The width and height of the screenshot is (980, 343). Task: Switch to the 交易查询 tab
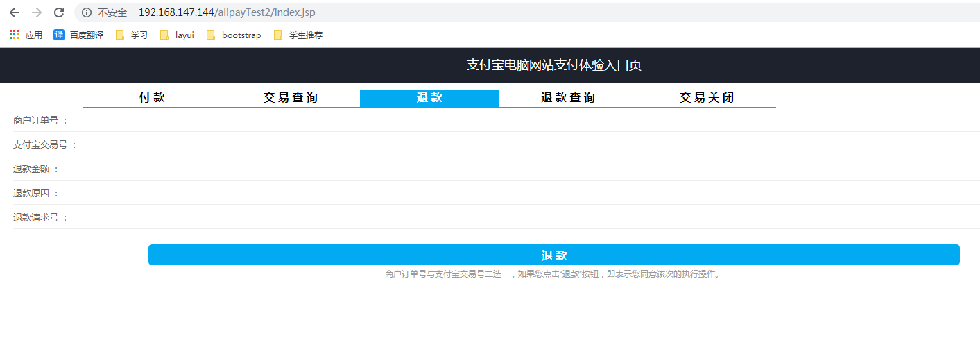coord(291,98)
